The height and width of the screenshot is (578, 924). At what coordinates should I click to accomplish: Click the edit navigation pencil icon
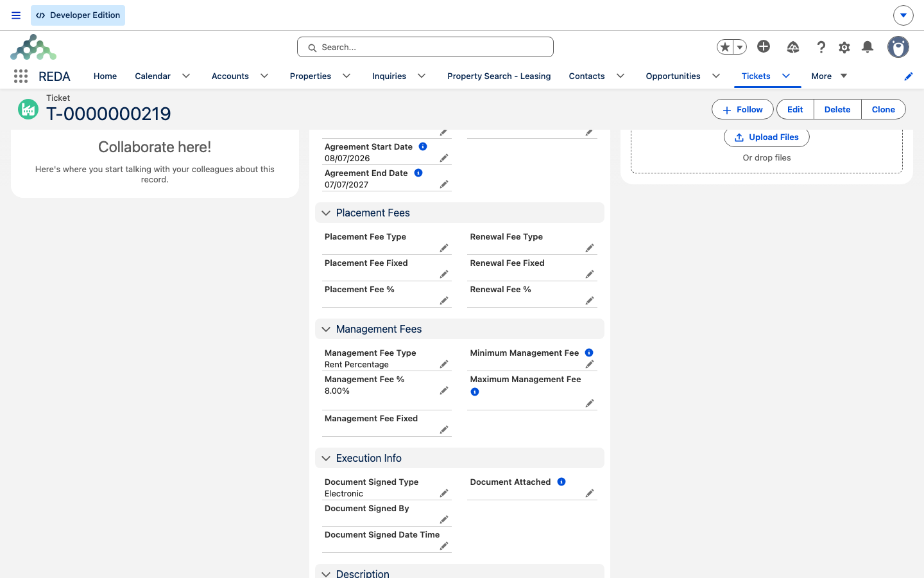[909, 76]
